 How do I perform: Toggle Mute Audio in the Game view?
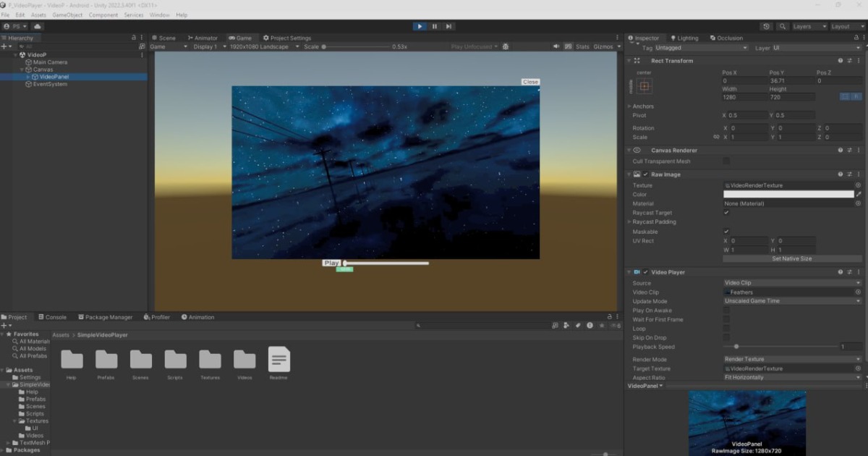click(x=555, y=46)
